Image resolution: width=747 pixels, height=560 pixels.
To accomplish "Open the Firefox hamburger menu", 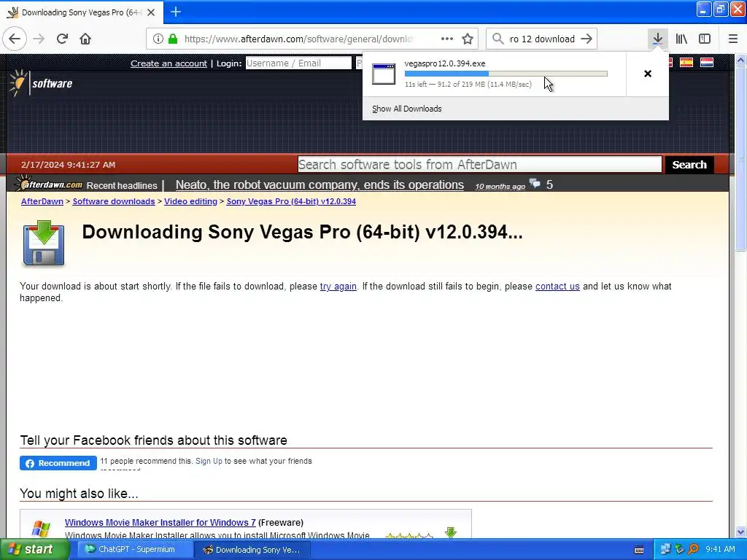I will click(733, 39).
